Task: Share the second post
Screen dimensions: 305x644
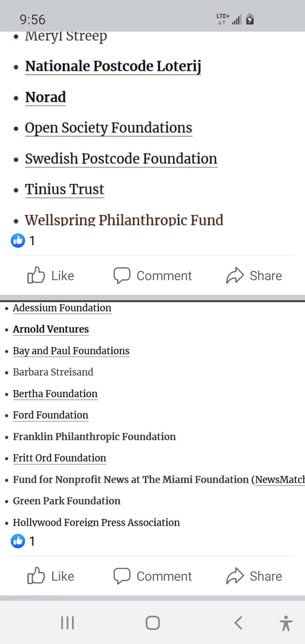Action: (254, 576)
